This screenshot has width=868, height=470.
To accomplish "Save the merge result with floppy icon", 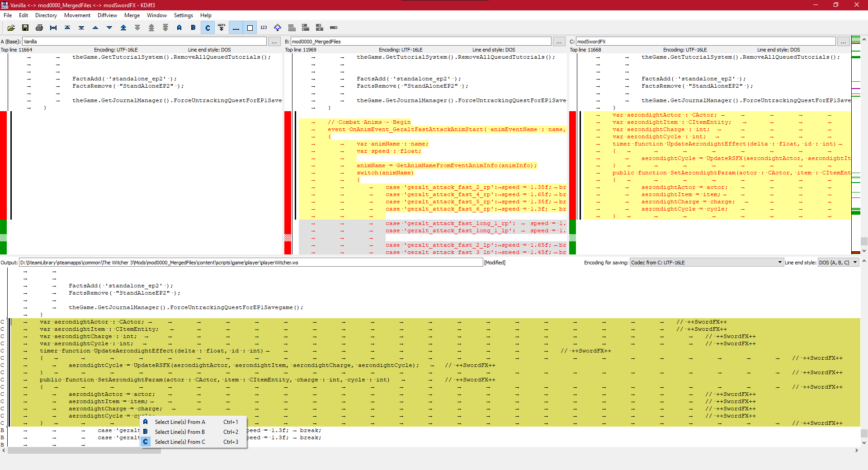I will [x=25, y=28].
